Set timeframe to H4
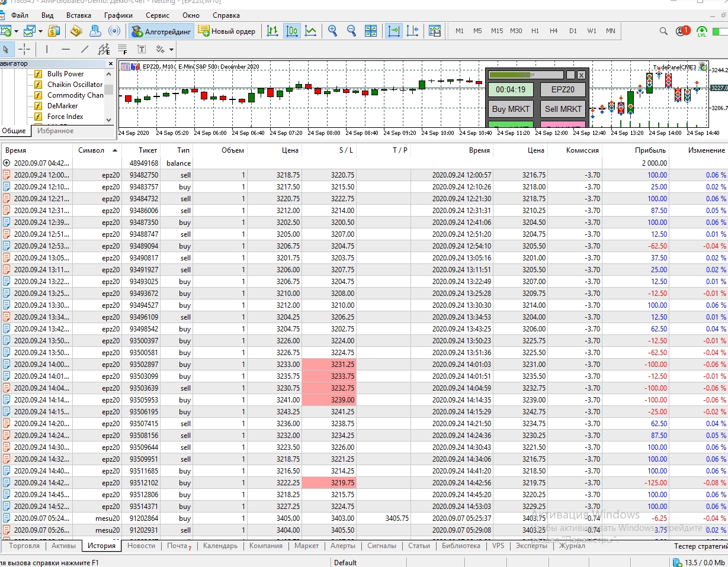728x567 pixels. [x=553, y=31]
